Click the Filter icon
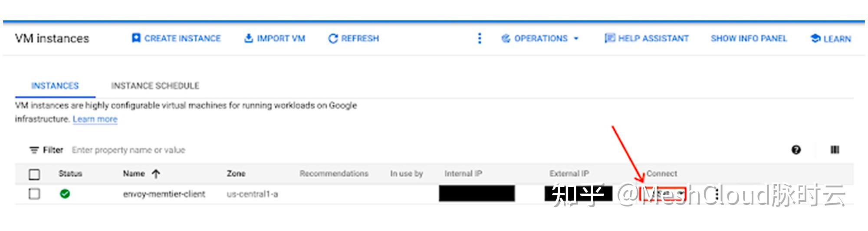Screen dimensions: 868x231 coord(34,150)
